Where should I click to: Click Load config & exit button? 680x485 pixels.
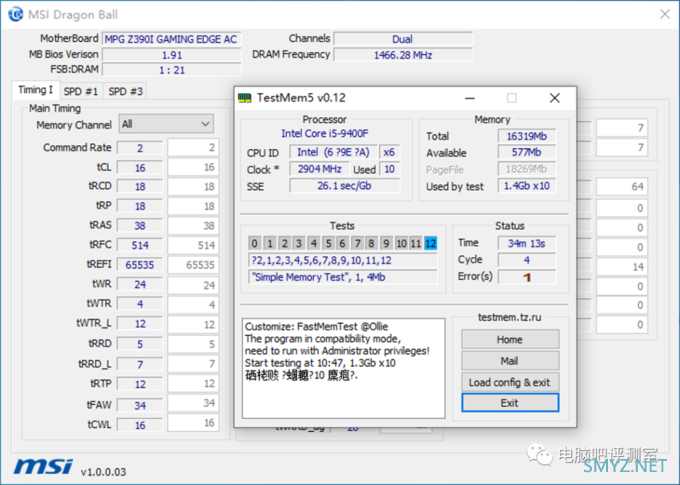pyautogui.click(x=510, y=382)
